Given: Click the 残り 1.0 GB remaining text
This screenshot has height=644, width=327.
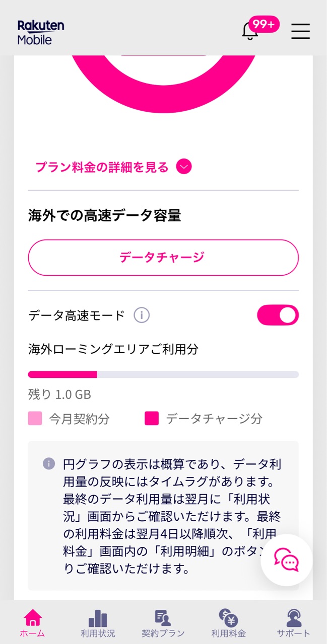Looking at the screenshot, I should click(59, 394).
